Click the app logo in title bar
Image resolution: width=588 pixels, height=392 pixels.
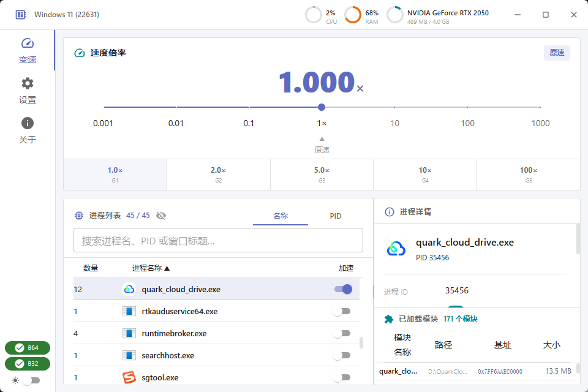coord(21,15)
